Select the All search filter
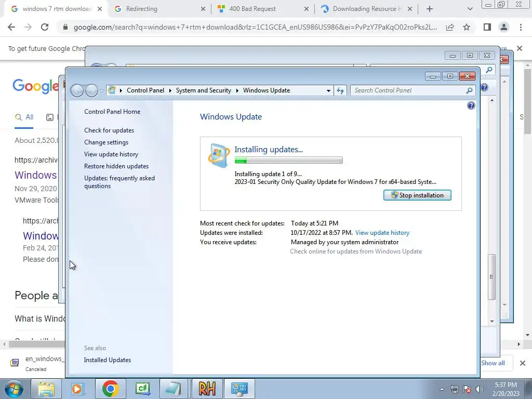The image size is (532, 399). [24, 117]
